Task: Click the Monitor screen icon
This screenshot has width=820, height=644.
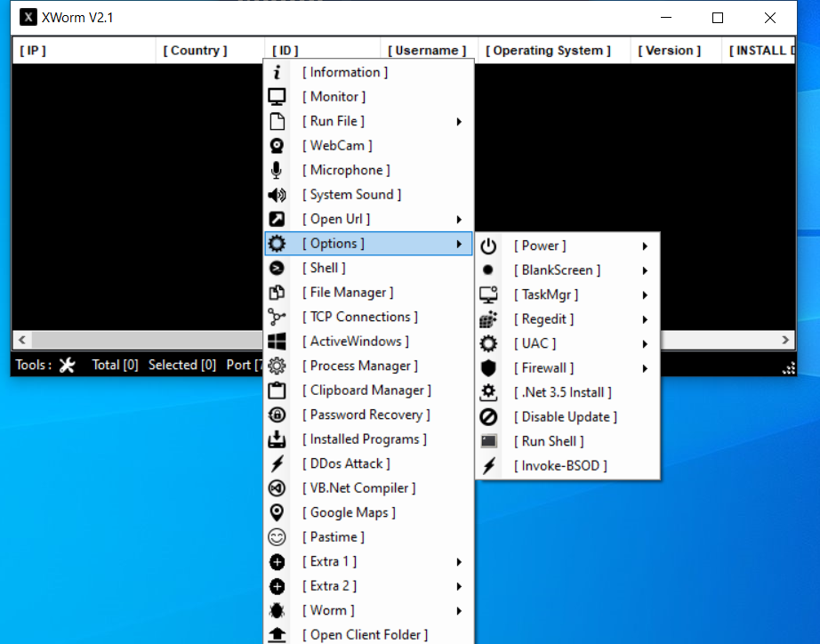Action: pos(277,97)
